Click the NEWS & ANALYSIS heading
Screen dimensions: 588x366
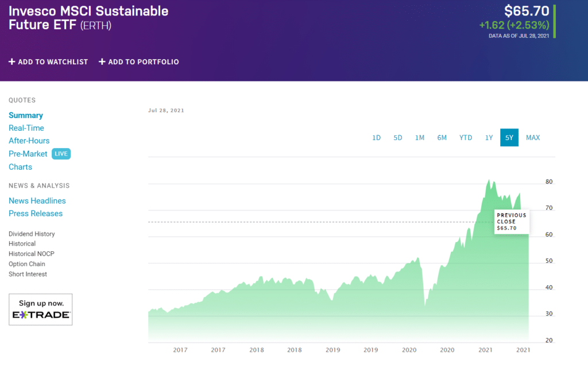pos(39,186)
